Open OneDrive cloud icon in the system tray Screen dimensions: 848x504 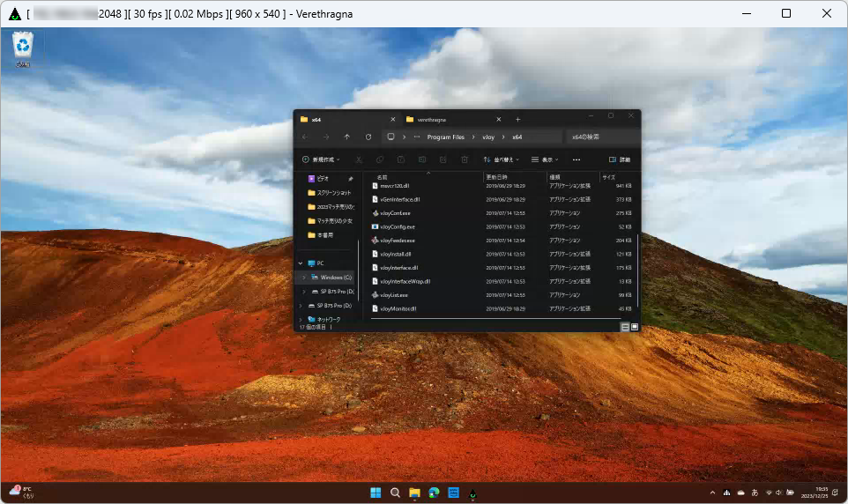click(741, 493)
